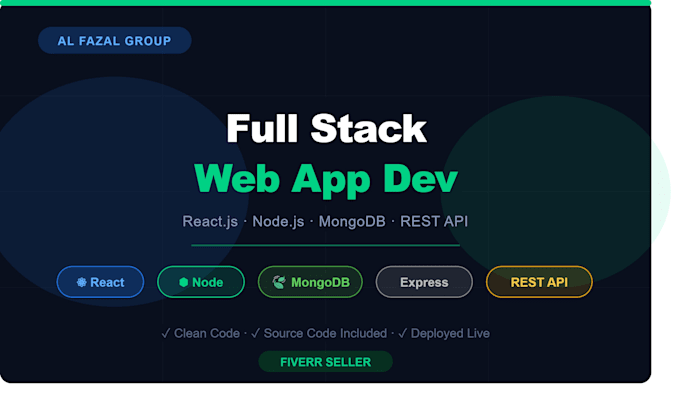
Task: Select the Express tech pill
Action: click(x=424, y=282)
